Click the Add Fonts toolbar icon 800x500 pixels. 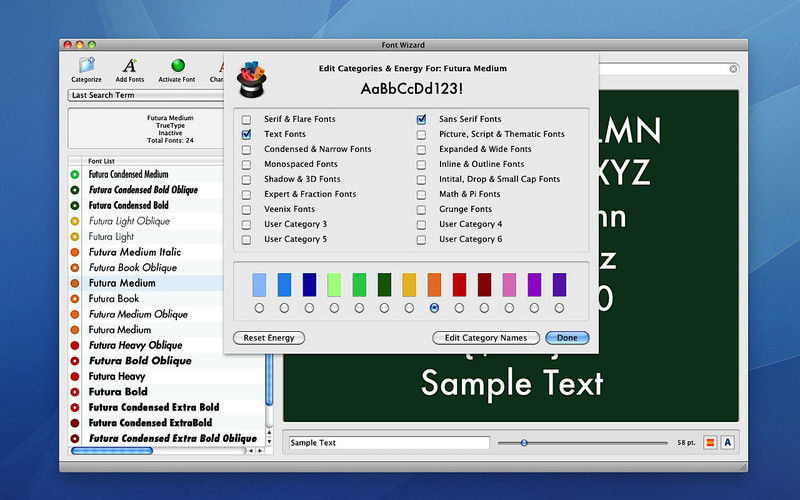(x=130, y=69)
